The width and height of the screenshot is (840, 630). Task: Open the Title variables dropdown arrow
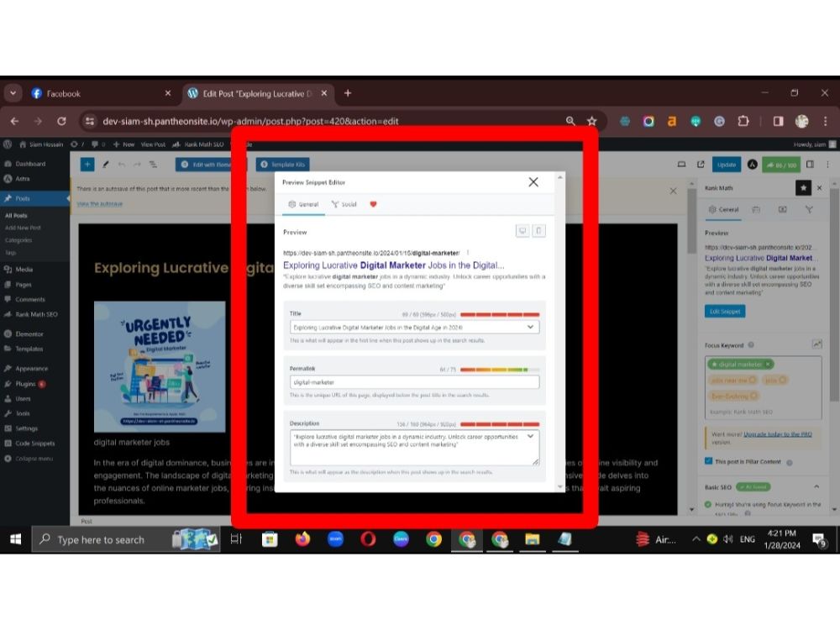(530, 327)
